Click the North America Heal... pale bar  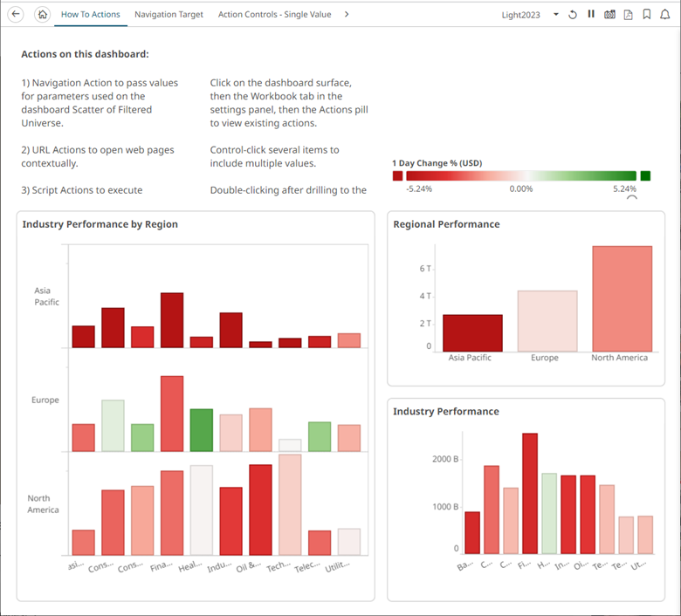tap(202, 510)
